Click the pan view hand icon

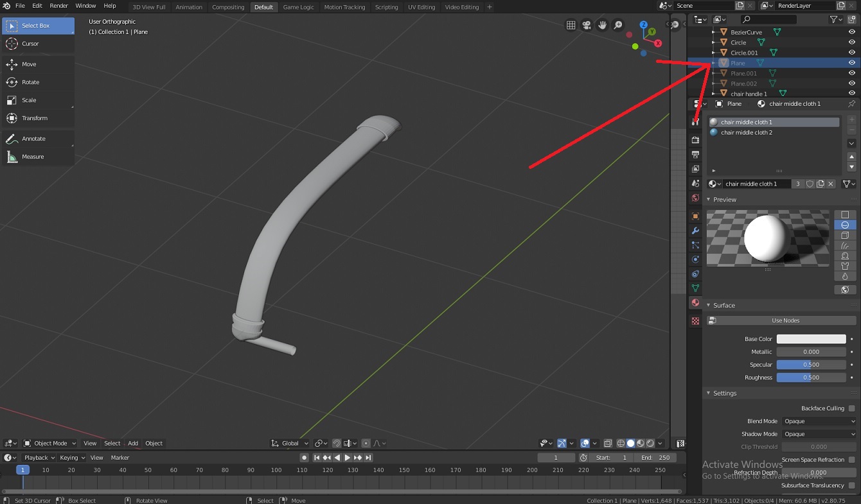pyautogui.click(x=602, y=25)
